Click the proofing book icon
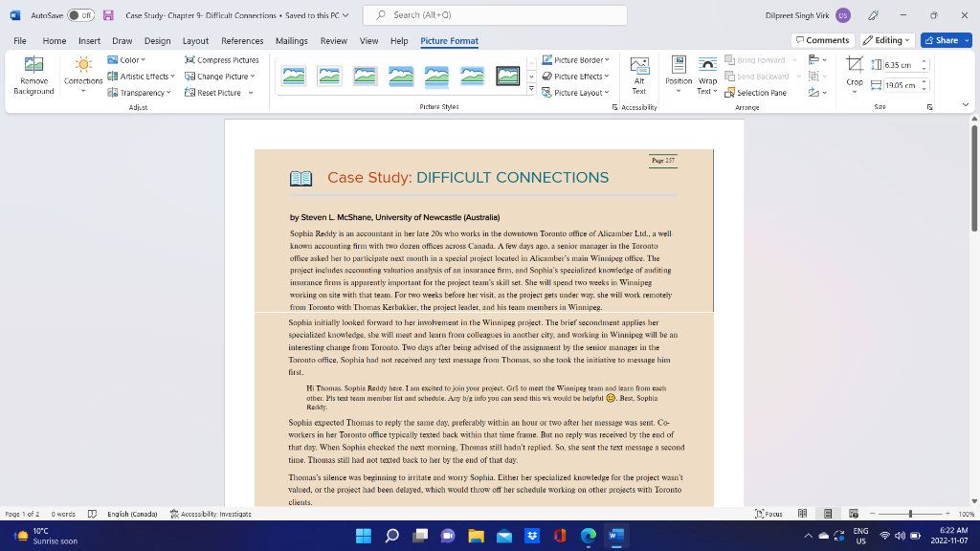 click(93, 514)
